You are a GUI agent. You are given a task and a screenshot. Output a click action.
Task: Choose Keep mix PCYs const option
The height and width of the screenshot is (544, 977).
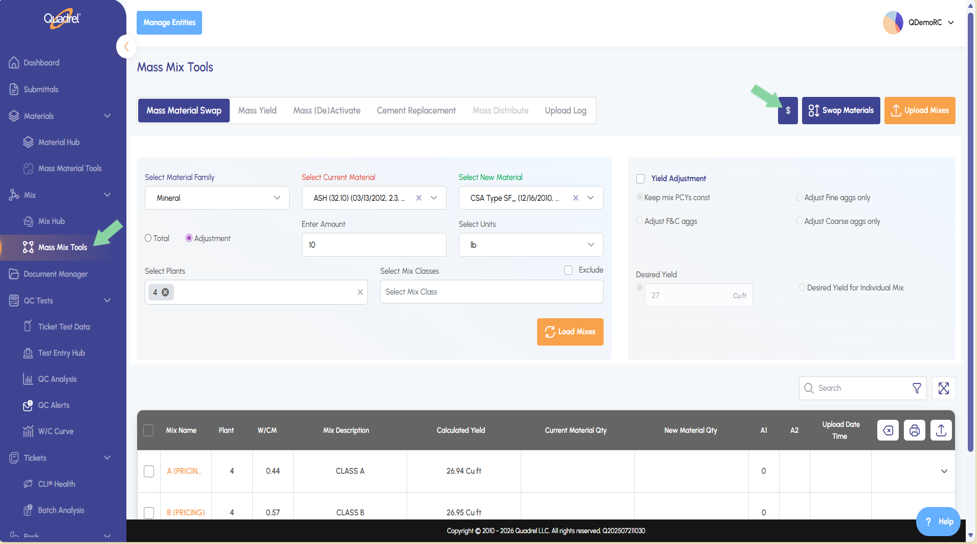click(x=639, y=198)
